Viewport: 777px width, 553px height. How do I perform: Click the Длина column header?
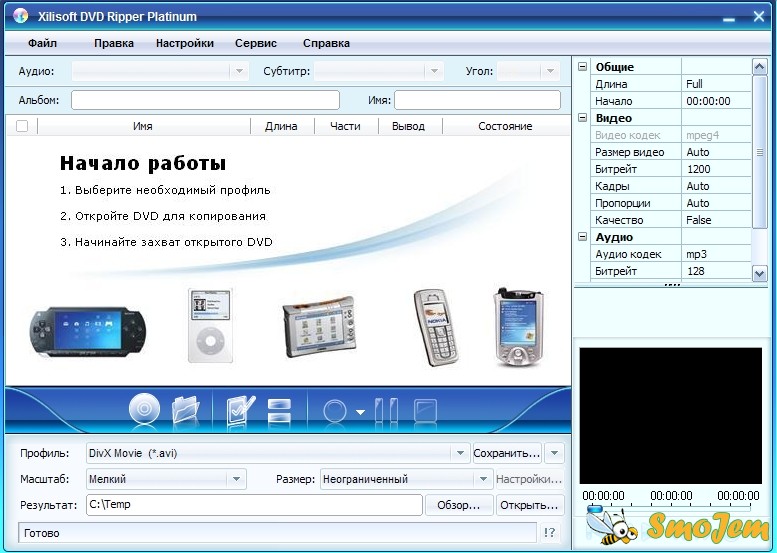[x=281, y=126]
